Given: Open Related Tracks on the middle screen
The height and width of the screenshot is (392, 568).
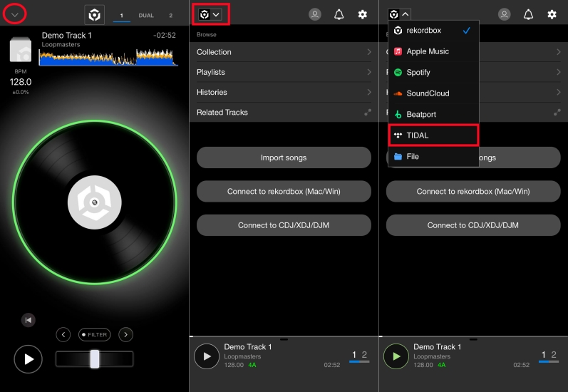Looking at the screenshot, I should pos(284,113).
